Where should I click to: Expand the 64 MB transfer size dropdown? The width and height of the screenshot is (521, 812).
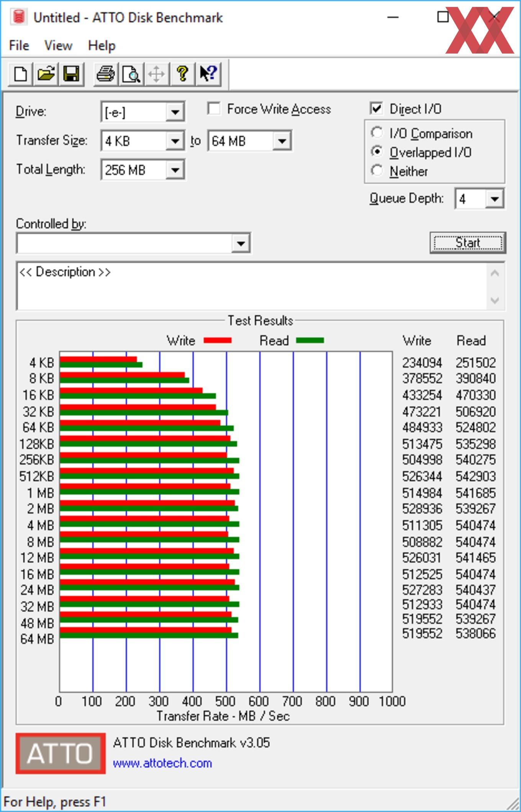(x=282, y=141)
